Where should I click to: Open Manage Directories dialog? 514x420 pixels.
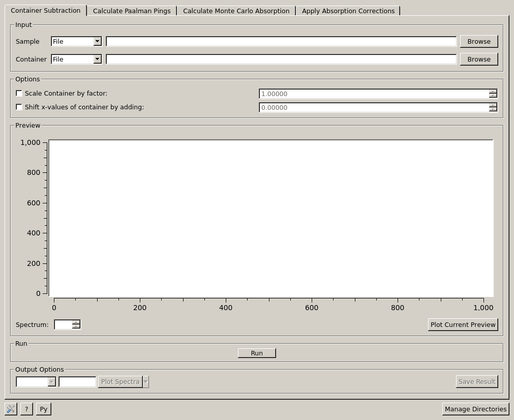click(x=475, y=409)
